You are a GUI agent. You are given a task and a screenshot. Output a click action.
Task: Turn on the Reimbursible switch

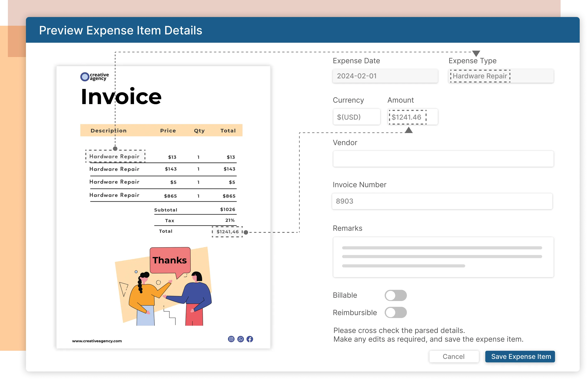[x=395, y=313]
